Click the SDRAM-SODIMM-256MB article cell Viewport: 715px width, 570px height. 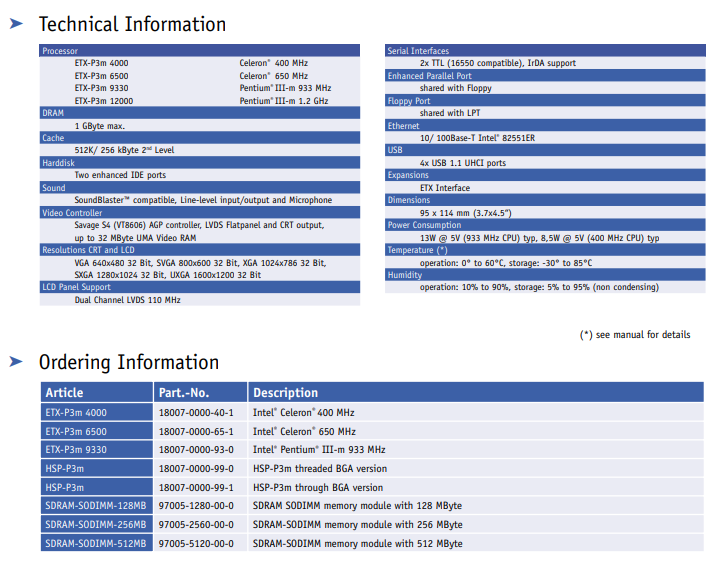pos(96,525)
